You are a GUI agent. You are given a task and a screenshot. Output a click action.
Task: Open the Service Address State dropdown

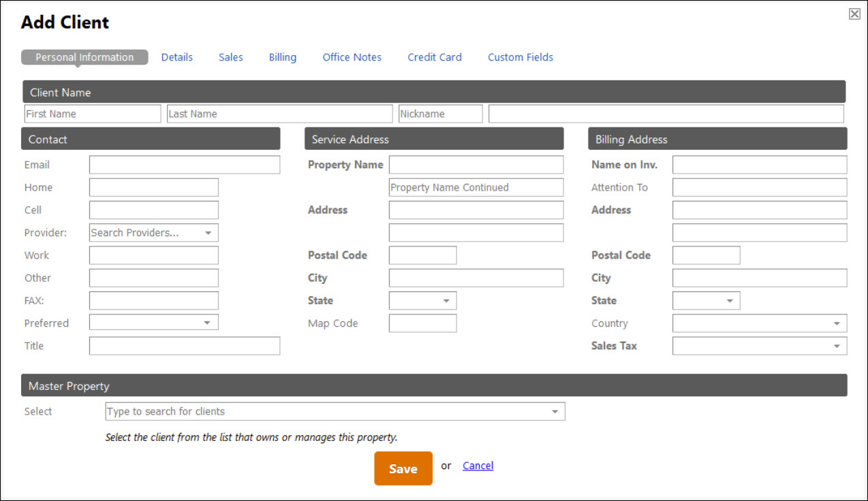[423, 301]
